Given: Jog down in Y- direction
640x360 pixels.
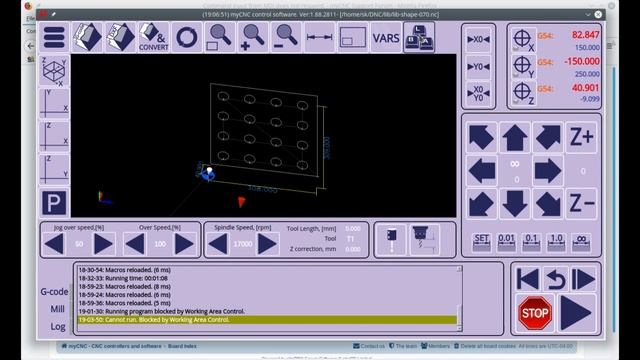Looking at the screenshot, I should [515, 203].
